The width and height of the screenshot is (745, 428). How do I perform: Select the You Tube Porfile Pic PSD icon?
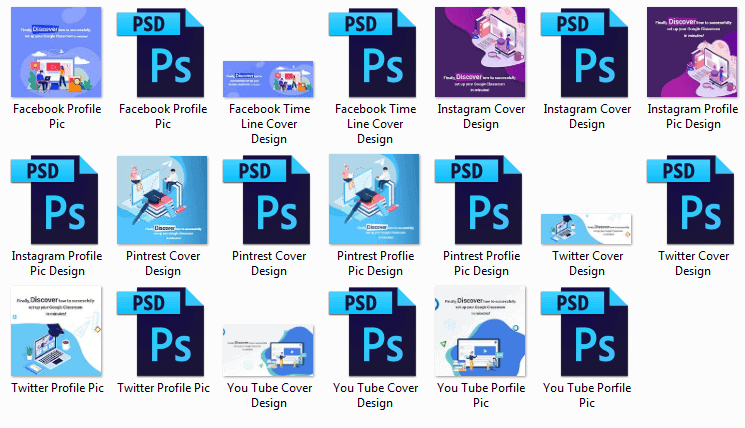[x=586, y=332]
